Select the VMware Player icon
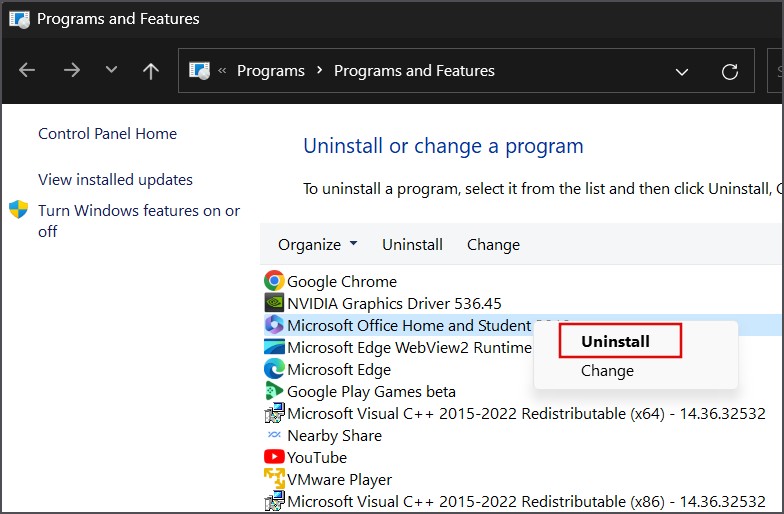 (x=274, y=479)
